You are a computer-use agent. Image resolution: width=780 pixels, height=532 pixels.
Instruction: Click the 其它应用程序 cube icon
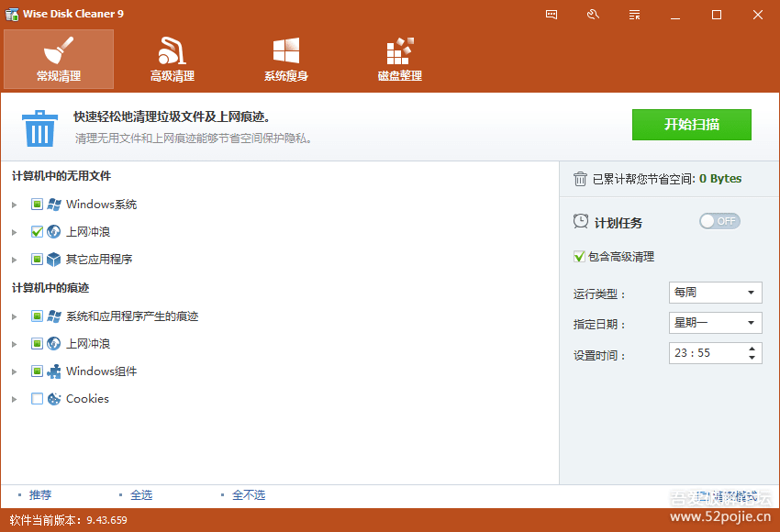click(54, 259)
